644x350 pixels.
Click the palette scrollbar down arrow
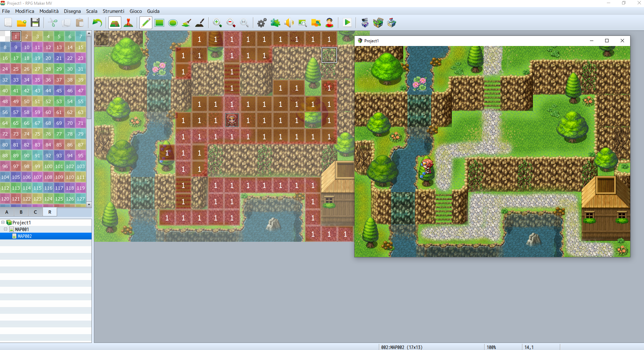pyautogui.click(x=89, y=204)
